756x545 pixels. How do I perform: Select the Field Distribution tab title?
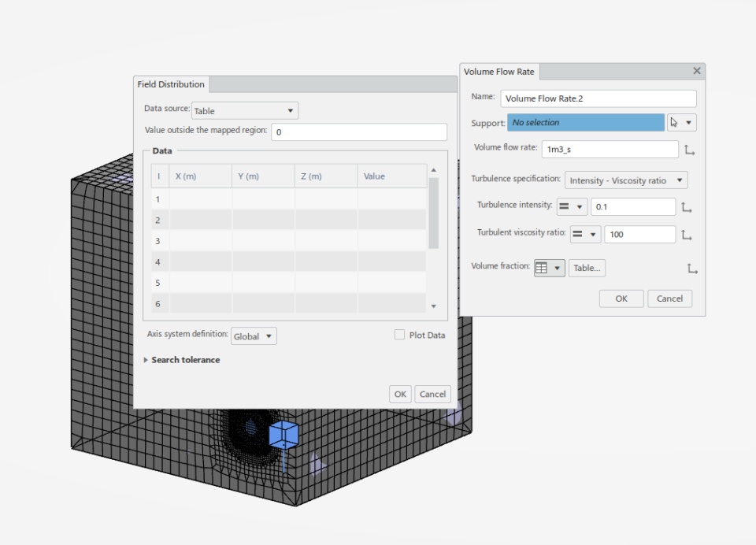(x=171, y=84)
